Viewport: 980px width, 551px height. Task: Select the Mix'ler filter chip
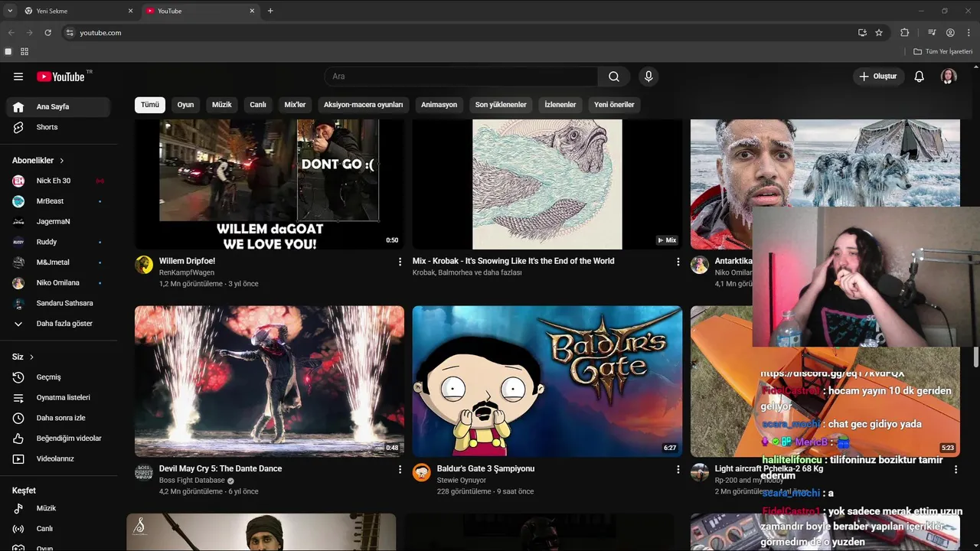coord(295,105)
